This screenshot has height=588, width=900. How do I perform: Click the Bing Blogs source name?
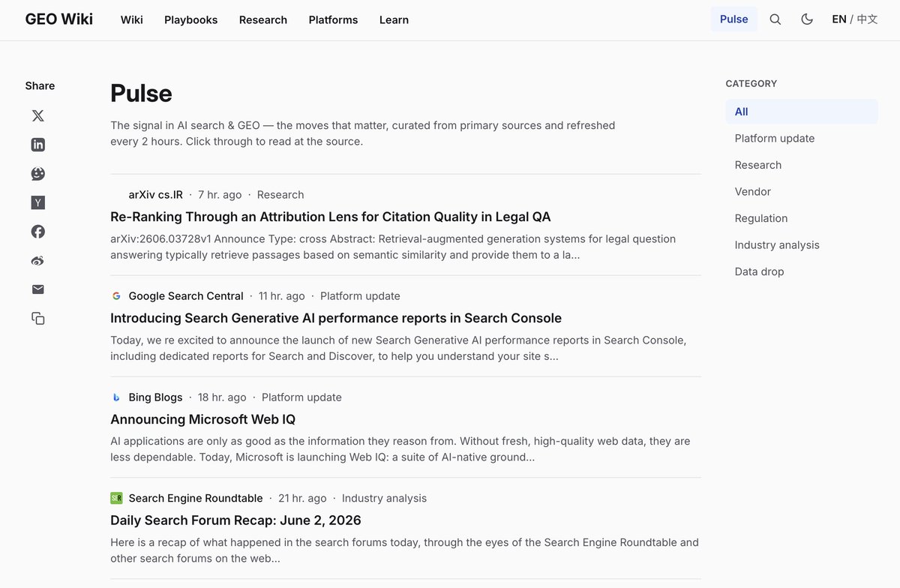point(155,397)
